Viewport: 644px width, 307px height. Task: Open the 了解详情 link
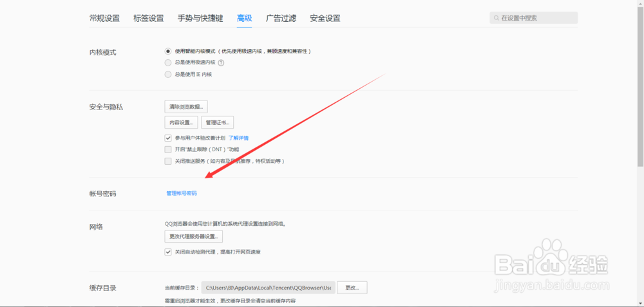pyautogui.click(x=238, y=138)
